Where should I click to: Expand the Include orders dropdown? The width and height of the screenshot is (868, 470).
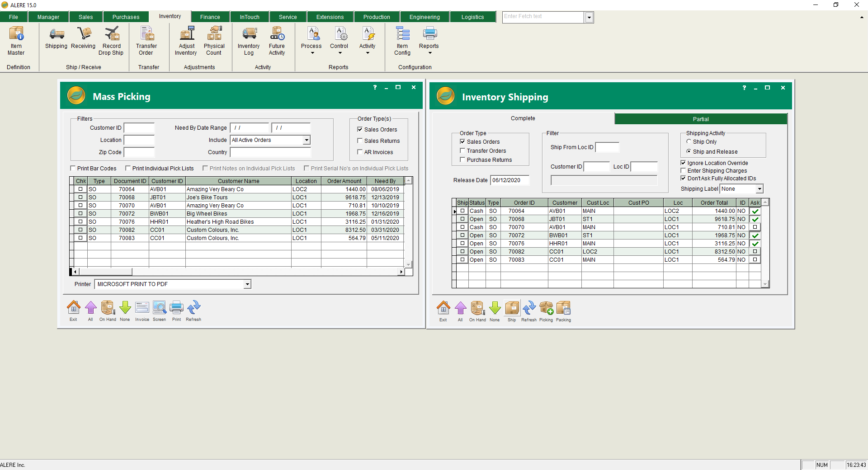point(307,140)
